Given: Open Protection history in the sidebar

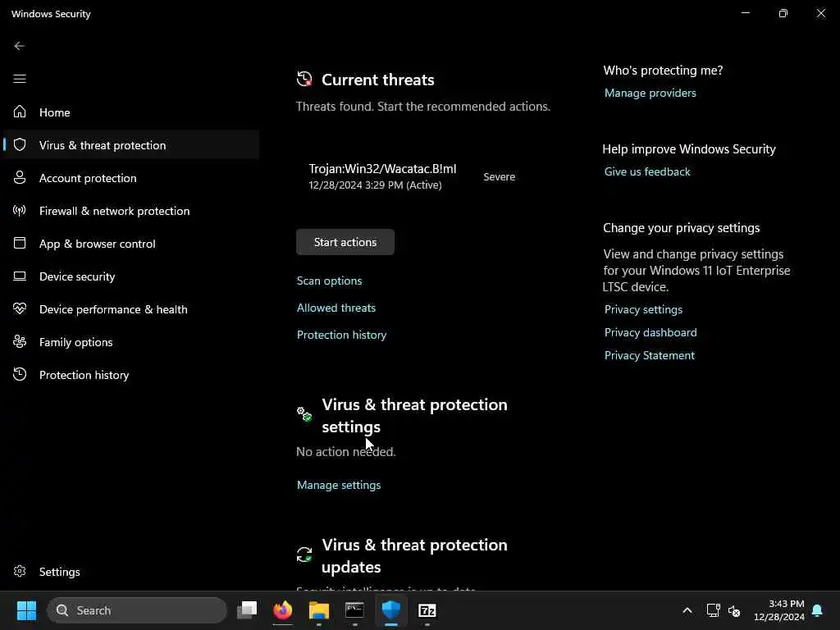Looking at the screenshot, I should [x=130, y=374].
